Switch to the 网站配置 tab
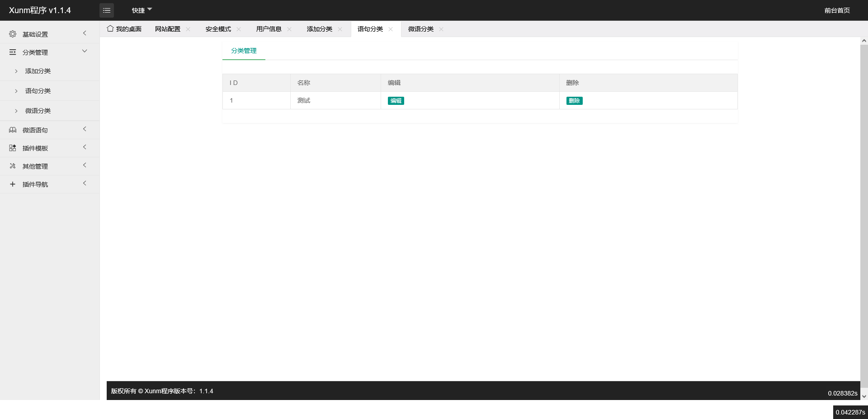868x419 pixels. point(168,29)
